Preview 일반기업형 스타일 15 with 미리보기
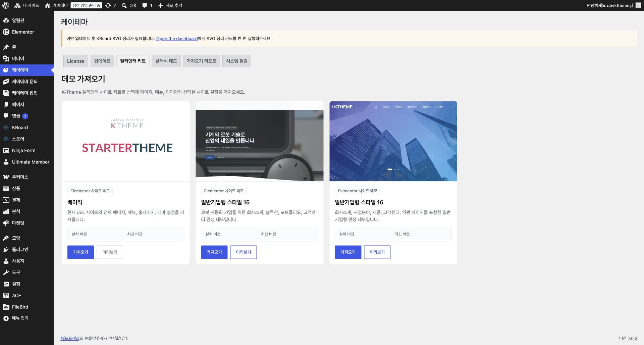This screenshot has height=345, width=644. point(244,252)
